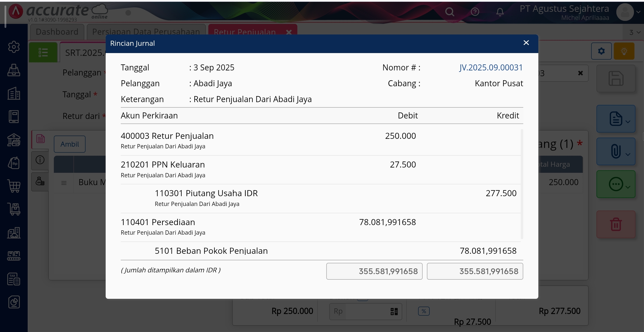The width and height of the screenshot is (644, 332).
Task: Click the journal list vertical scrollbar
Action: 522,184
